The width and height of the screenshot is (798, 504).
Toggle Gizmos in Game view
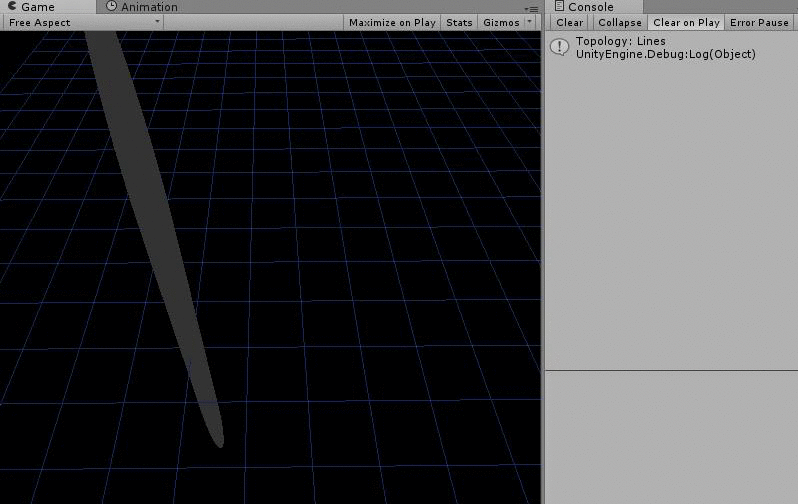coord(501,22)
